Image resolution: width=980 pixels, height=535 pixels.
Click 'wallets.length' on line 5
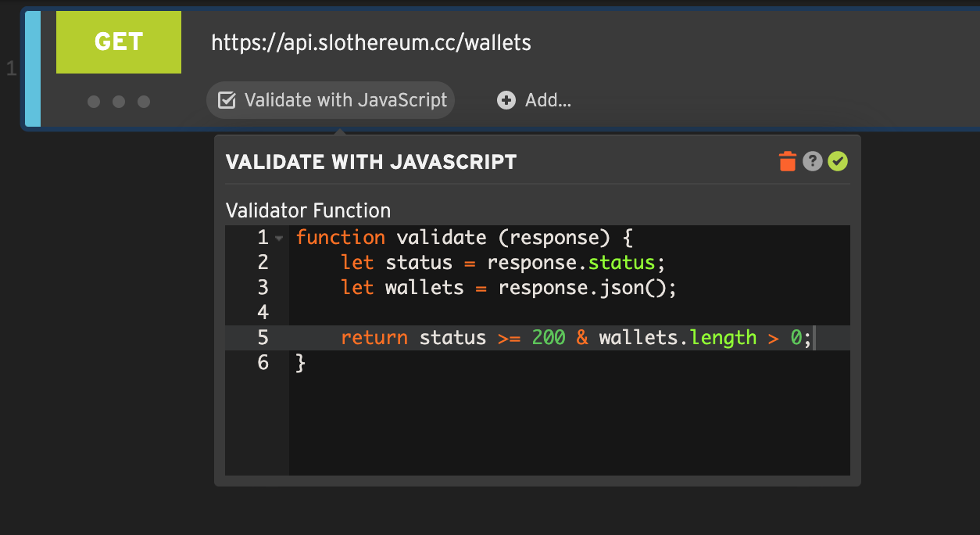click(678, 338)
